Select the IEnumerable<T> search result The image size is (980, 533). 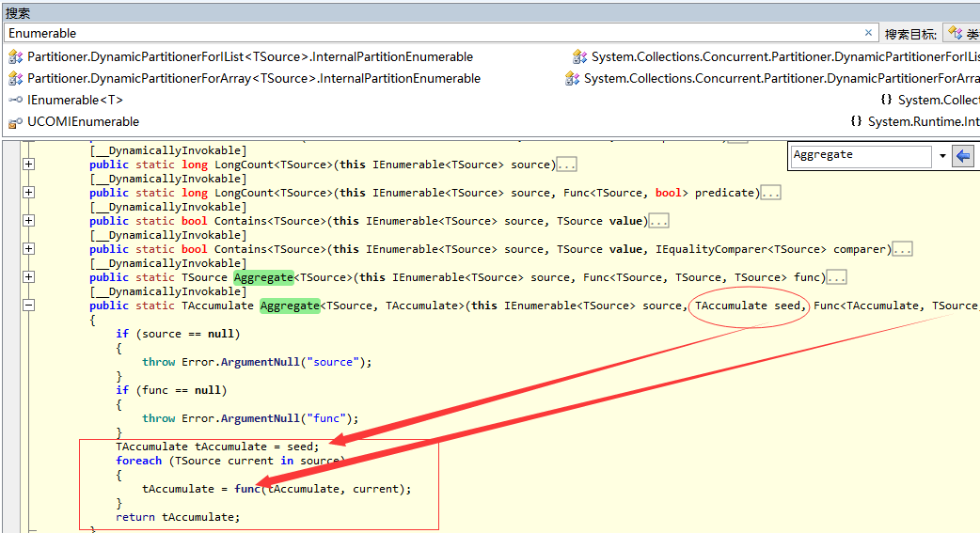pyautogui.click(x=75, y=100)
